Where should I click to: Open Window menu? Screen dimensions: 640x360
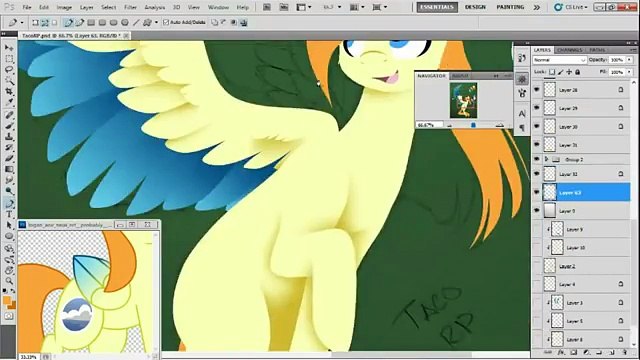218,7
